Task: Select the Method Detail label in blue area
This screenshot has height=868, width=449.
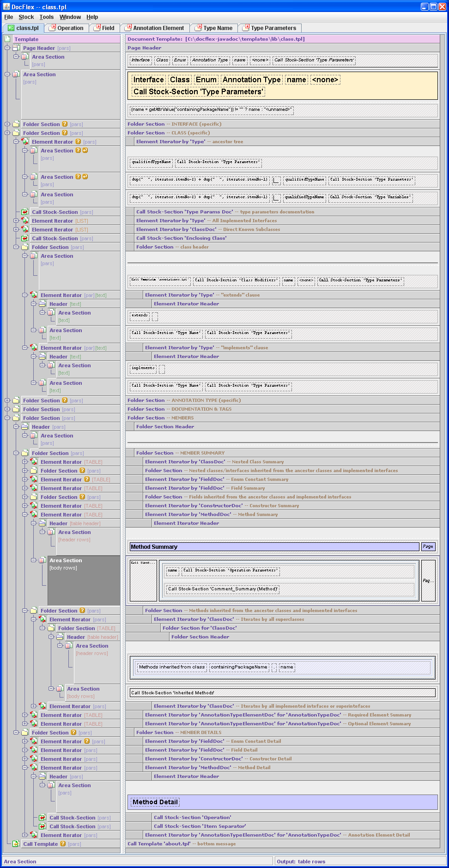Action: pyautogui.click(x=155, y=802)
